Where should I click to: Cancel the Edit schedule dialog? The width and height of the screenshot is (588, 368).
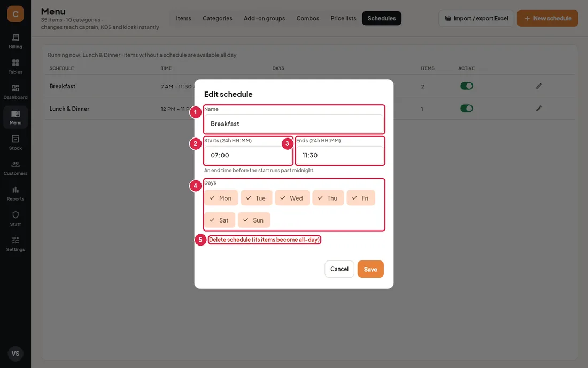[x=339, y=269]
